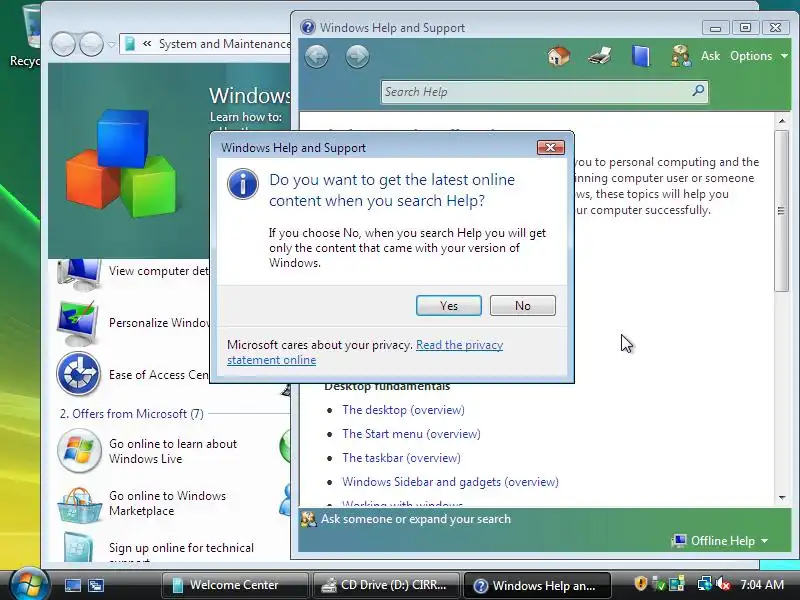Maximize Windows Help and Support window

point(745,28)
